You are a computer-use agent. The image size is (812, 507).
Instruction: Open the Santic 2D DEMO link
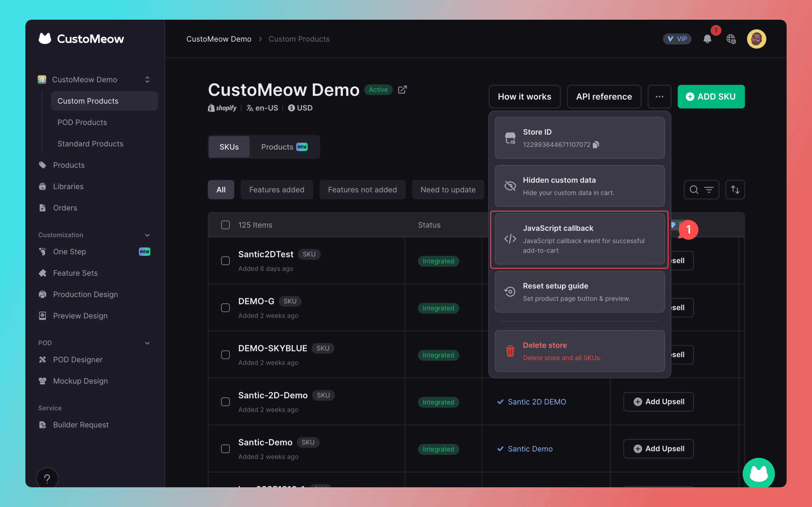point(537,402)
